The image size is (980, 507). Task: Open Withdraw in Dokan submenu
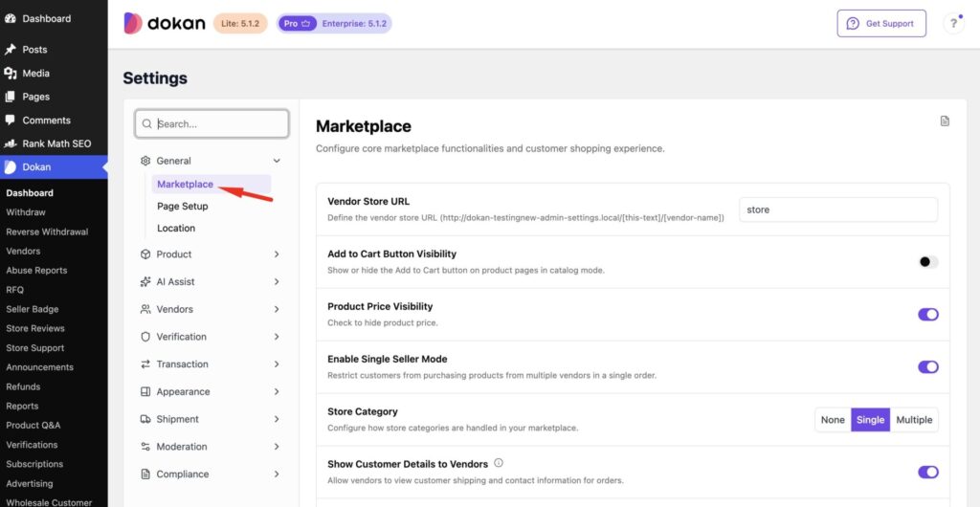pos(26,212)
